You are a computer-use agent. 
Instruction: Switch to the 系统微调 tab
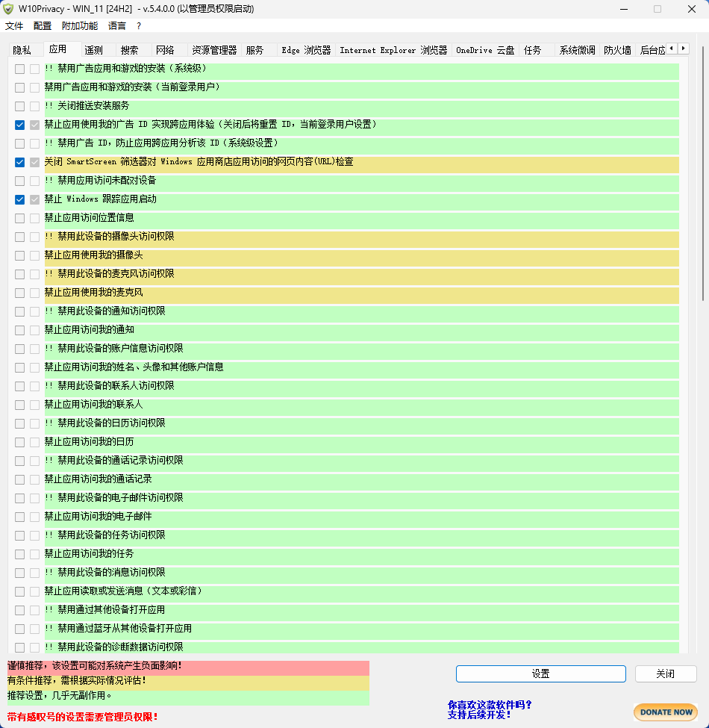[577, 50]
